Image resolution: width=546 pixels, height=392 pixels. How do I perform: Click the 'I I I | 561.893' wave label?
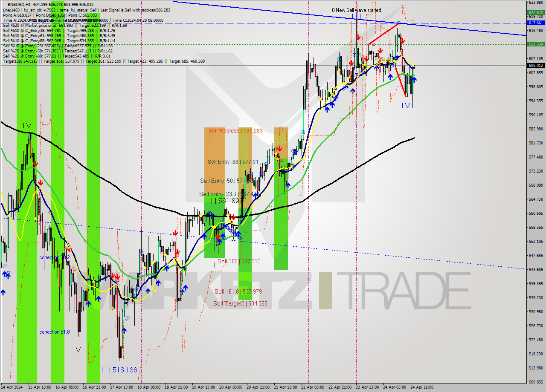point(225,201)
